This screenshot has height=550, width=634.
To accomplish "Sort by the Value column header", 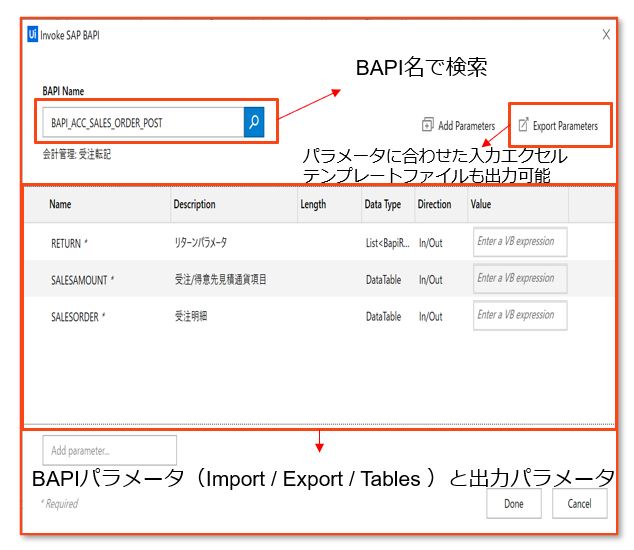I will tap(481, 204).
